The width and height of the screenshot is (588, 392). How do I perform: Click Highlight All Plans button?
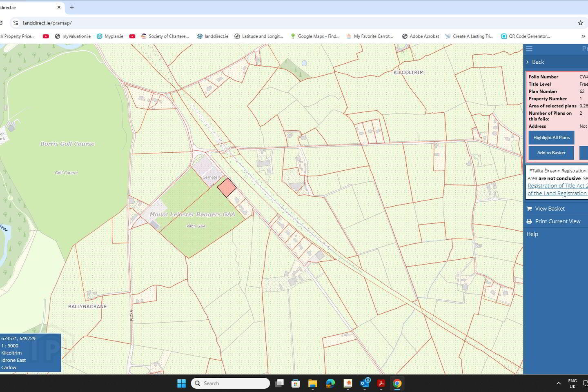click(x=551, y=138)
